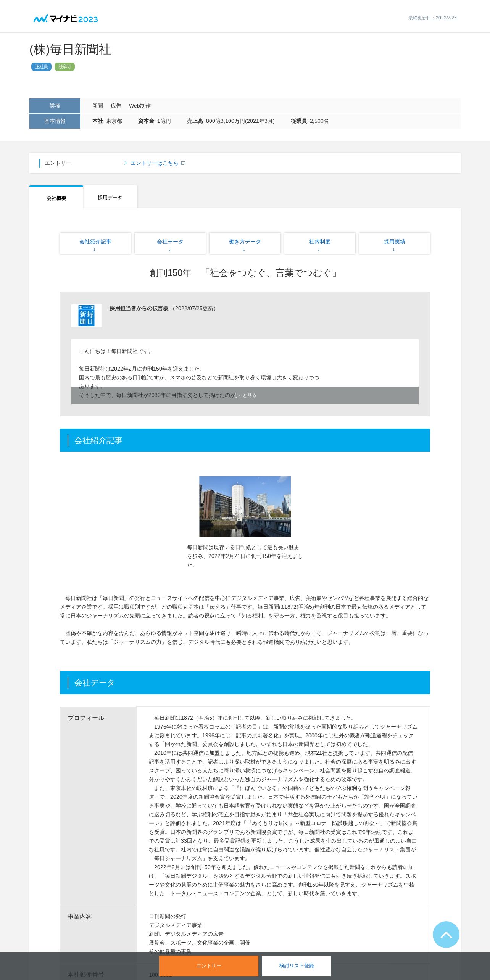Open the マイナビ2023 logo
This screenshot has width=490, height=980.
[x=65, y=18]
